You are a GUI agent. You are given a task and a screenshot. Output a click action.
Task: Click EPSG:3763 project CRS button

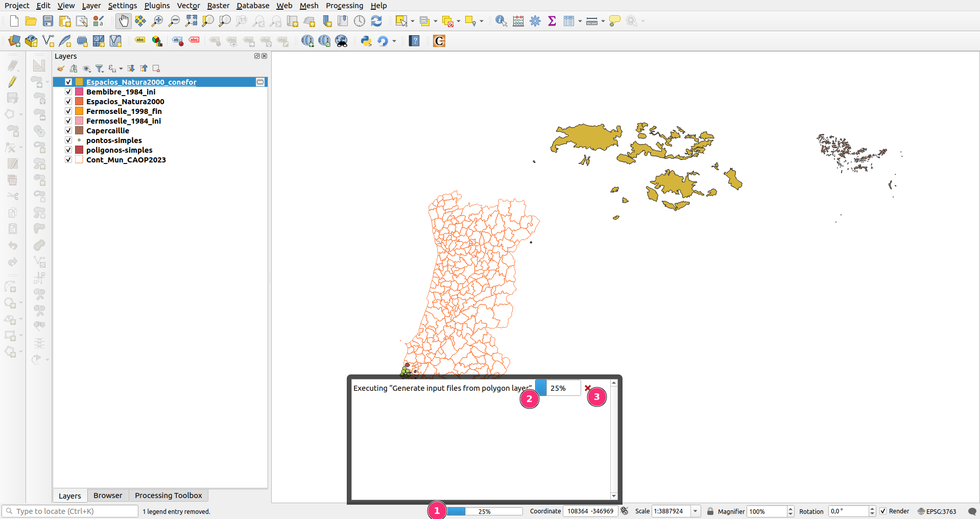pyautogui.click(x=937, y=511)
